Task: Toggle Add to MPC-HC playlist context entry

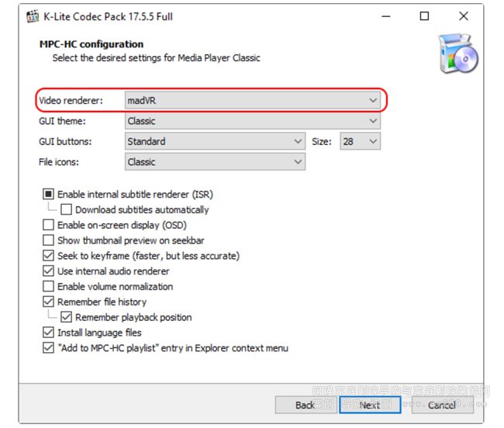Action: [x=48, y=348]
